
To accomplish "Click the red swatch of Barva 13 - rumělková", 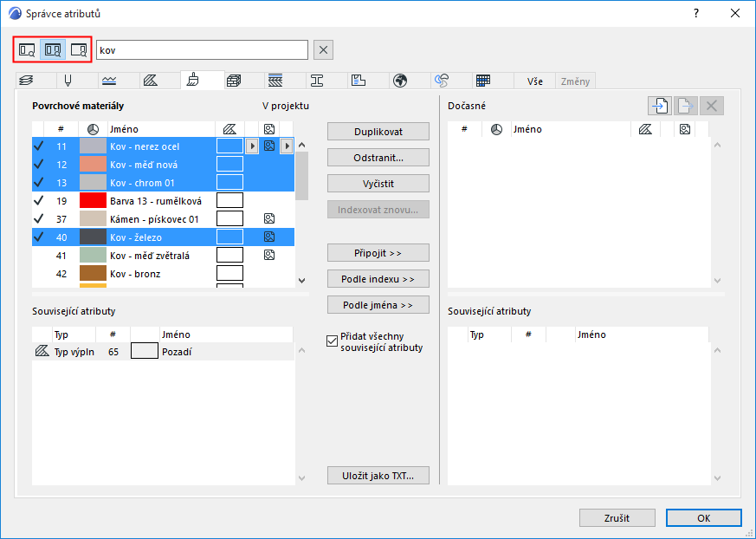I will coord(93,200).
